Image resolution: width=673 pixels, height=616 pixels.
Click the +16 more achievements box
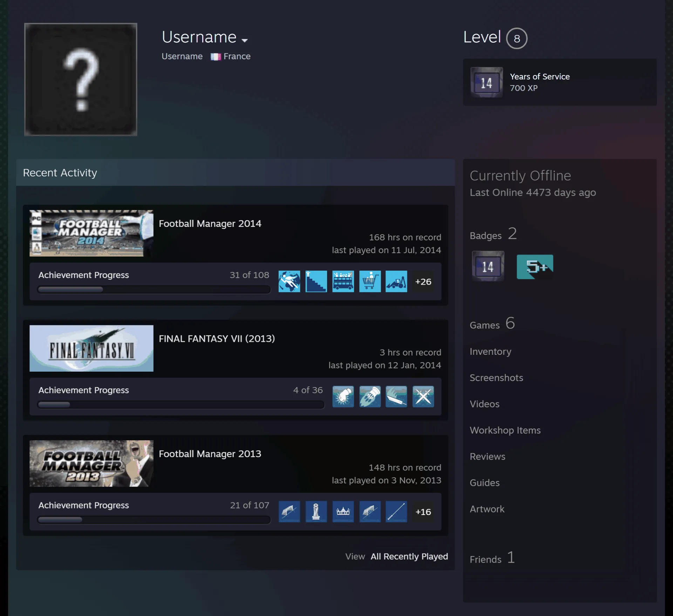[x=423, y=512]
